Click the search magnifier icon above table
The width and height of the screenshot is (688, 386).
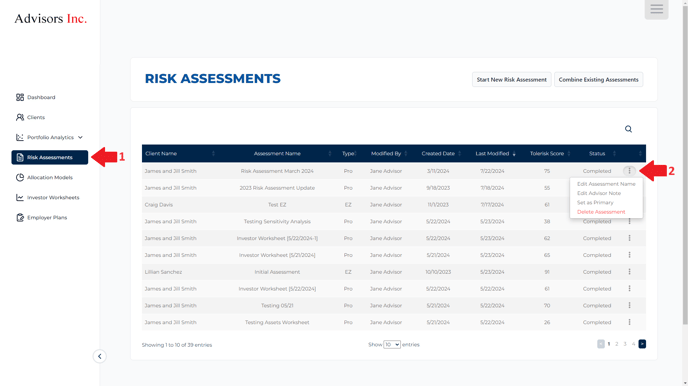pyautogui.click(x=628, y=129)
